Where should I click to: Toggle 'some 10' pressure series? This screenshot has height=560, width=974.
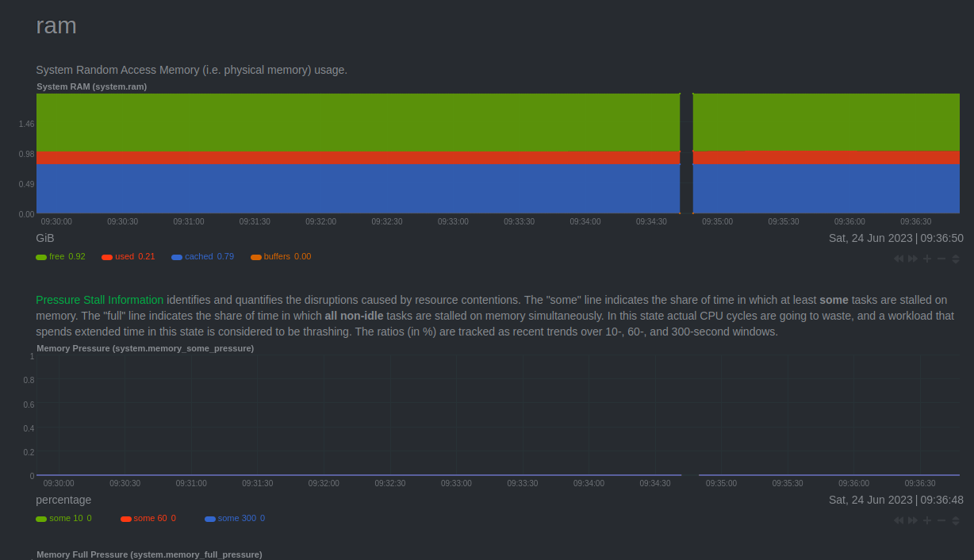click(x=65, y=519)
